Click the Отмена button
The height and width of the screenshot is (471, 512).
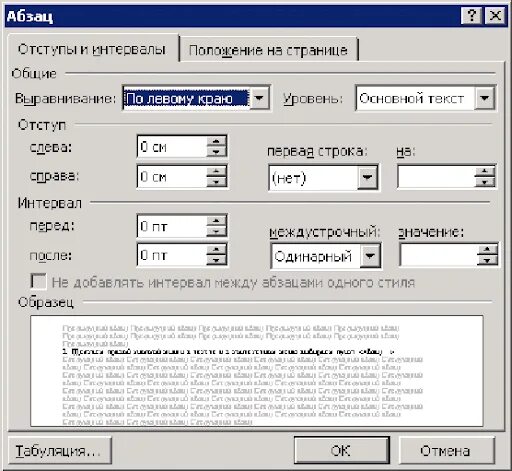[x=446, y=451]
